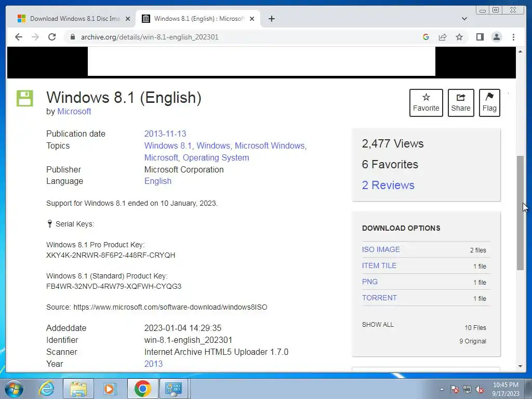The image size is (532, 399).
Task: Click the scrollbar down arrow
Action: (520, 366)
